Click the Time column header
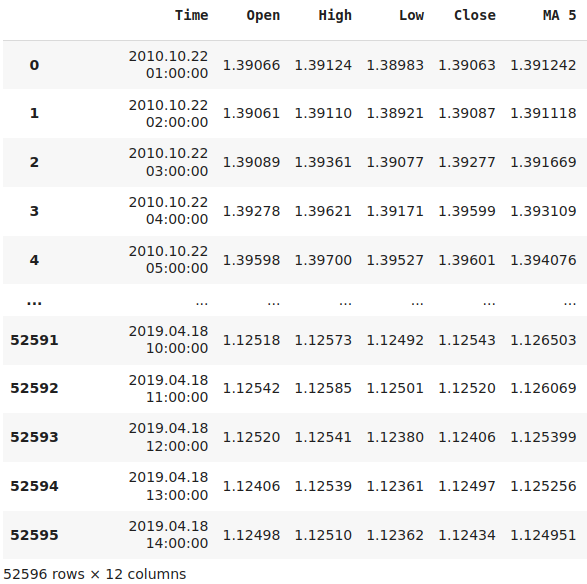This screenshot has width=587, height=584. (191, 15)
